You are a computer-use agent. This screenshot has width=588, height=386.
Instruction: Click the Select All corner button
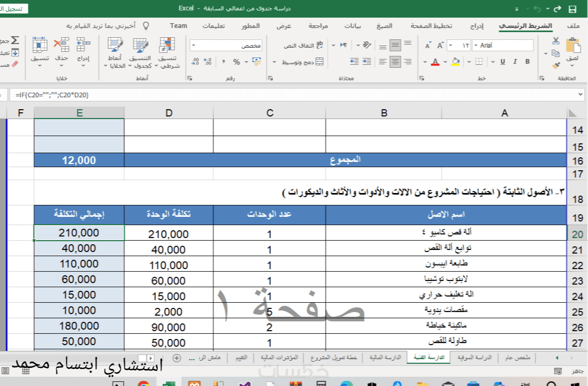572,113
